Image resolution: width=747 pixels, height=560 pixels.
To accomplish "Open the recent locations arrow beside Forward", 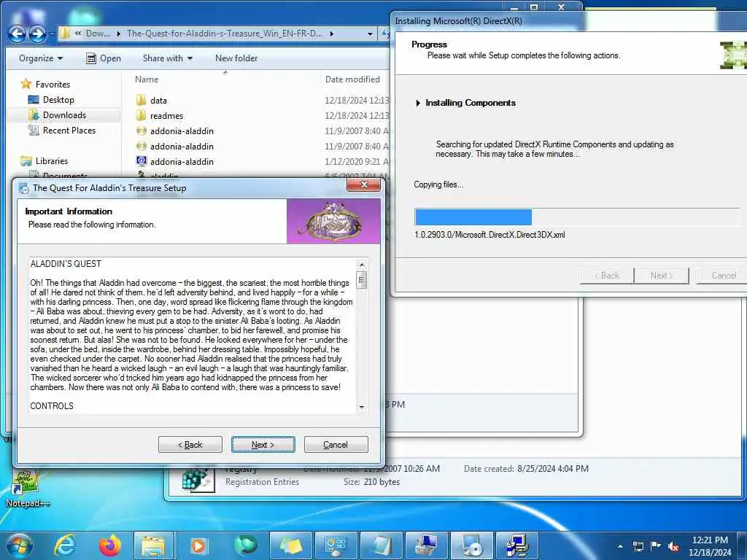I will 52,34.
